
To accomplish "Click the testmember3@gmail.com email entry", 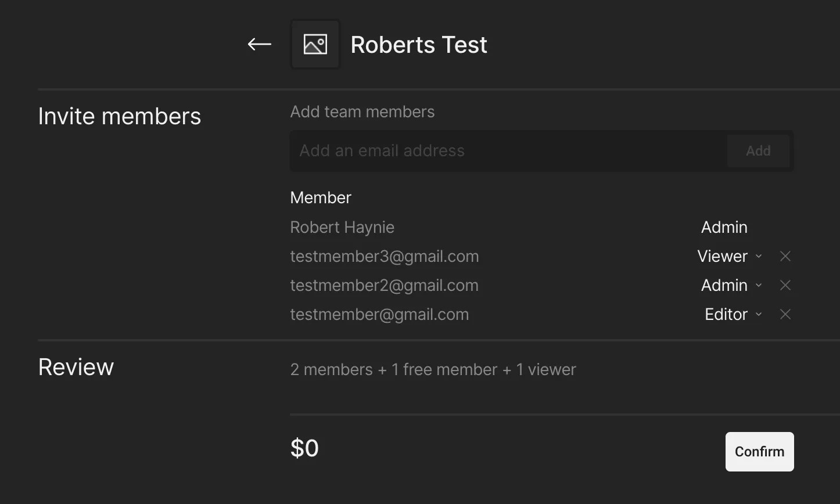I will (x=385, y=256).
